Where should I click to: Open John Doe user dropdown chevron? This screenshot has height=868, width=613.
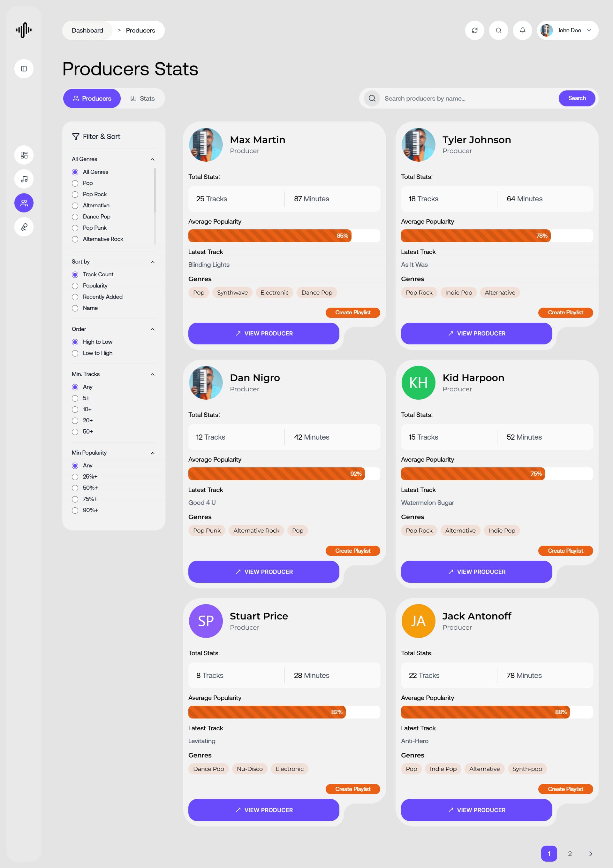coord(589,30)
